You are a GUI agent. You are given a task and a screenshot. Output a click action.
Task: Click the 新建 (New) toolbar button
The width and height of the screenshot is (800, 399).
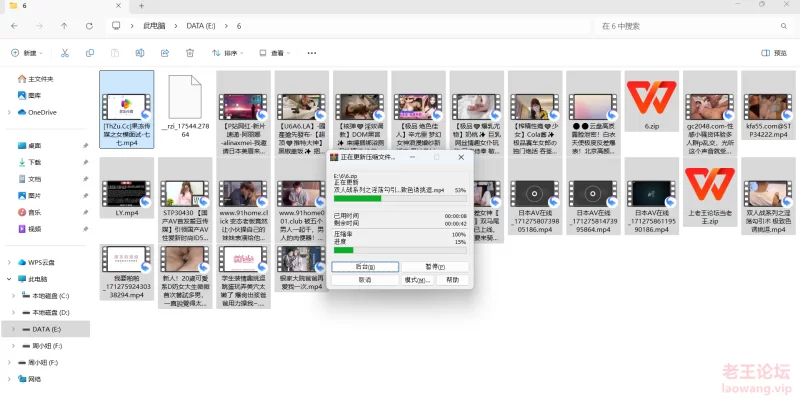[27, 53]
